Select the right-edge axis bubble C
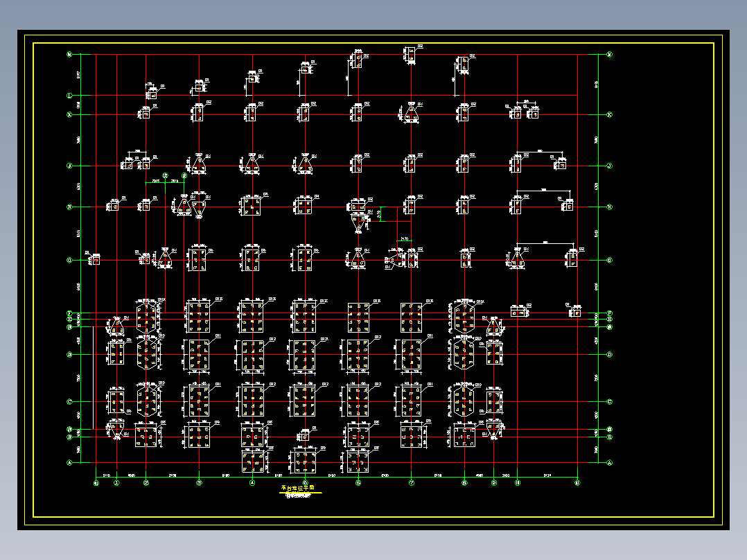 click(x=609, y=402)
